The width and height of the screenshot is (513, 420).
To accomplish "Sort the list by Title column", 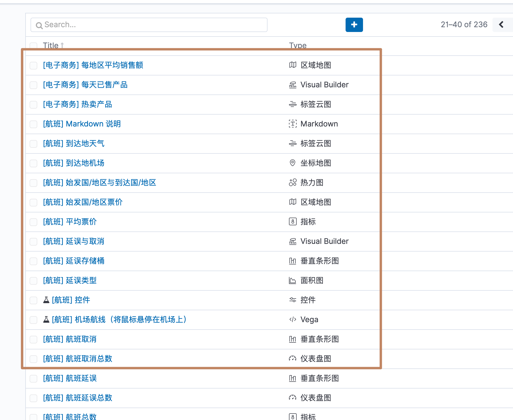I will pyautogui.click(x=51, y=45).
